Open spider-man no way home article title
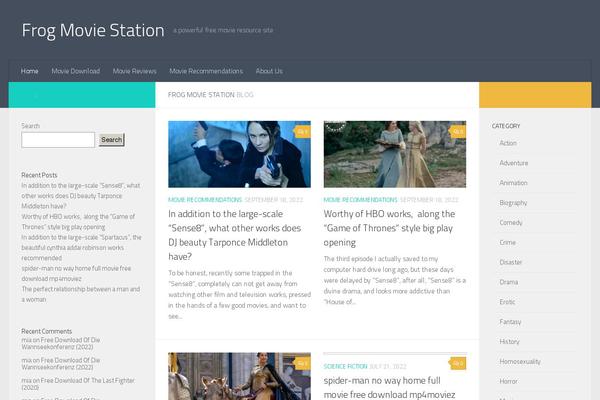Image resolution: width=600 pixels, height=400 pixels. (x=390, y=387)
